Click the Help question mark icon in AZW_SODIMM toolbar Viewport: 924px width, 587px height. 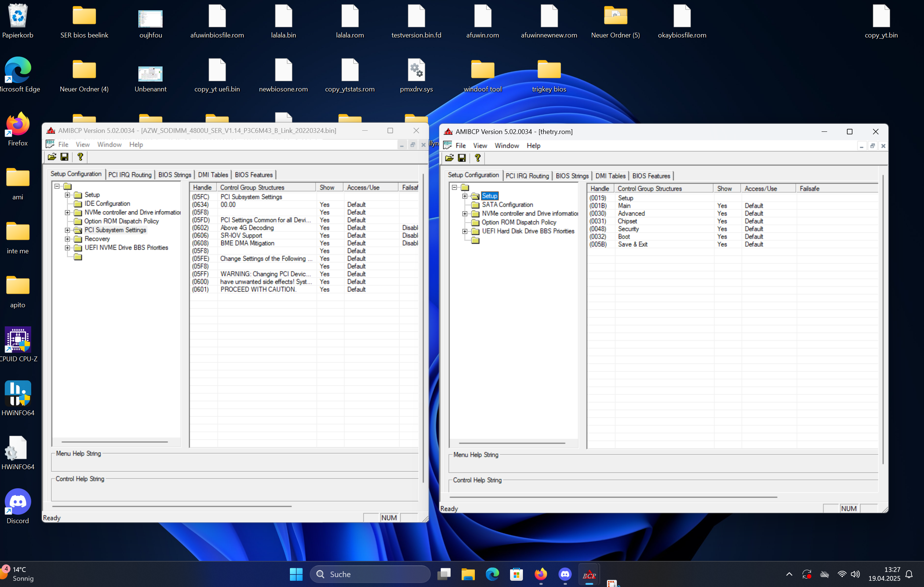tap(80, 157)
